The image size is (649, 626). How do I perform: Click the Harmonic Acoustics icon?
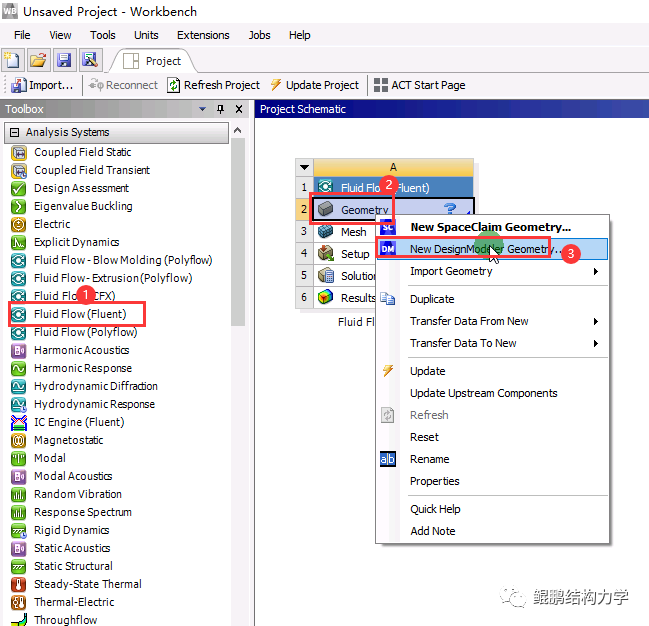19,351
